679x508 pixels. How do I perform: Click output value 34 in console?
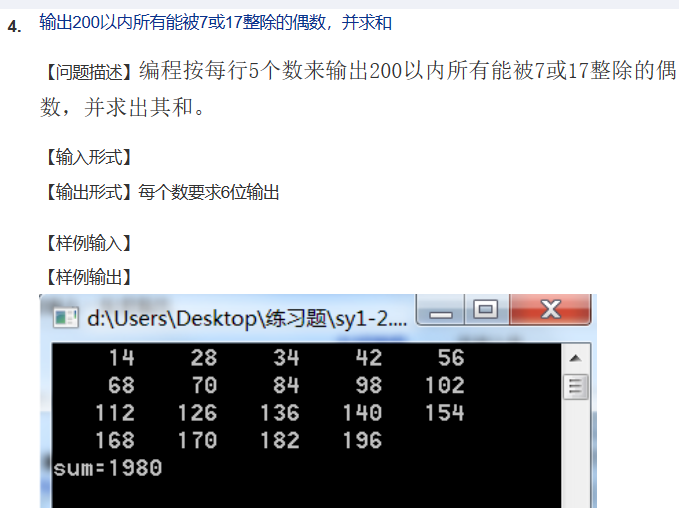coord(286,358)
